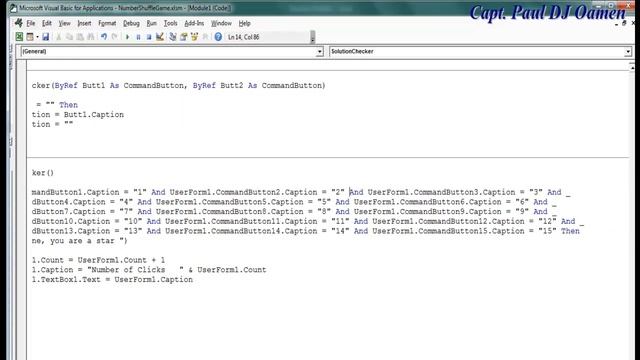The height and width of the screenshot is (360, 640).
Task: Run the macro with the play icon
Action: click(127, 37)
